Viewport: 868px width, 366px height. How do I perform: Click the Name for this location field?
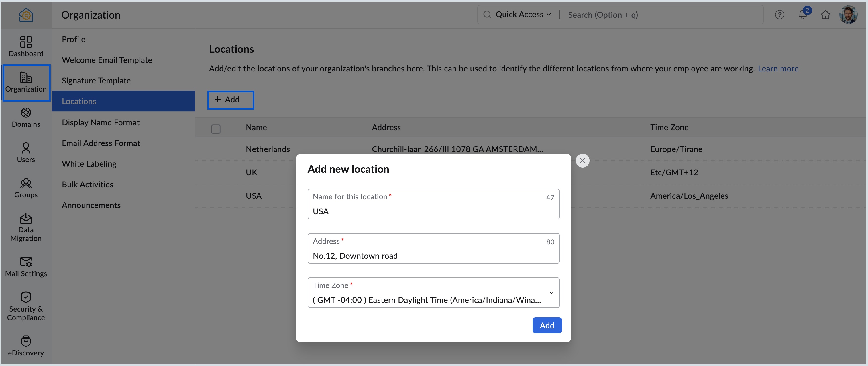coord(433,211)
